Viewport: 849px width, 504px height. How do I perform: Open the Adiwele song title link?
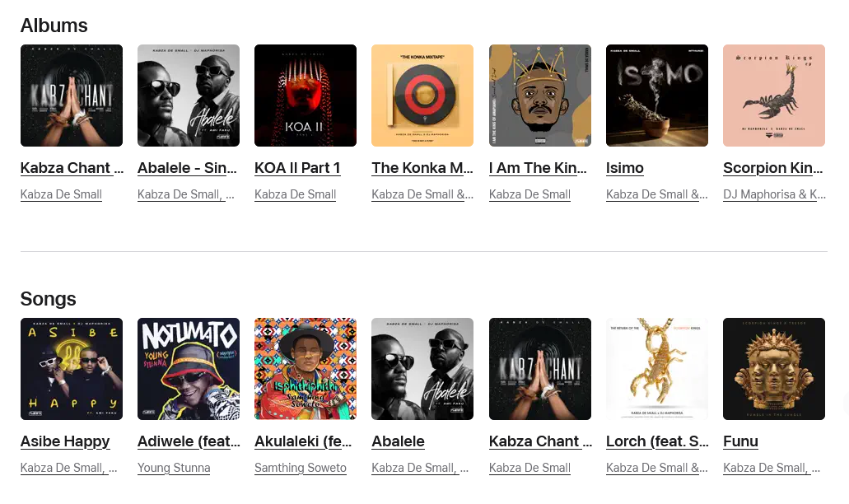(189, 441)
